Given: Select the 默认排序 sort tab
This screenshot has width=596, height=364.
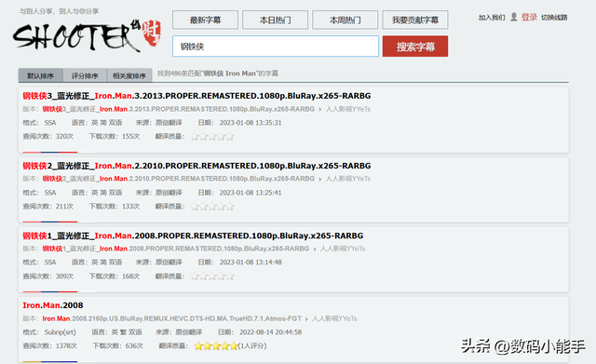Looking at the screenshot, I should (41, 75).
